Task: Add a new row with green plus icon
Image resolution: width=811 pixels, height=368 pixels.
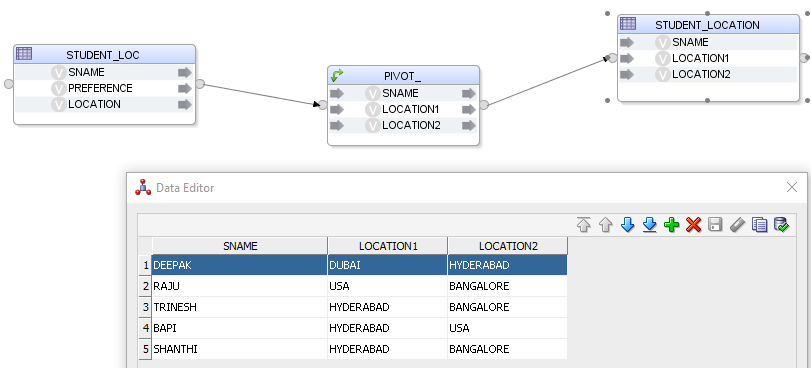Action: (x=671, y=225)
